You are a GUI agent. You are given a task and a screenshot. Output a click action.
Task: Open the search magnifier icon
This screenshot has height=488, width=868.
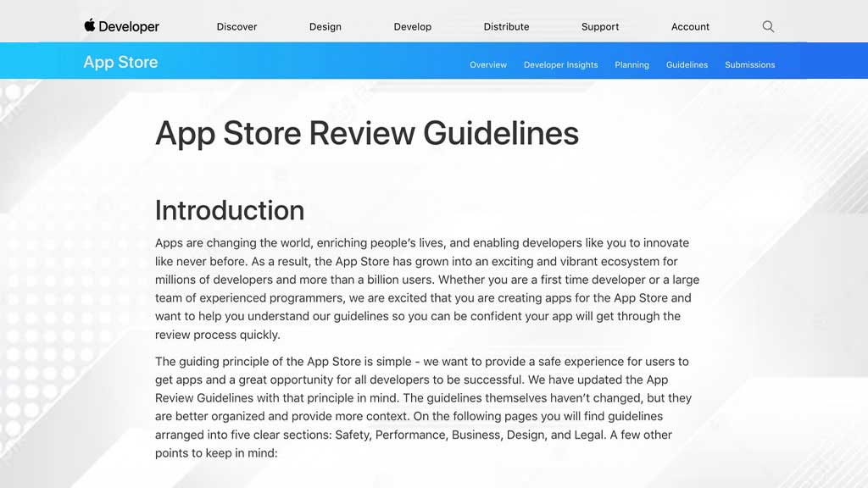click(767, 26)
